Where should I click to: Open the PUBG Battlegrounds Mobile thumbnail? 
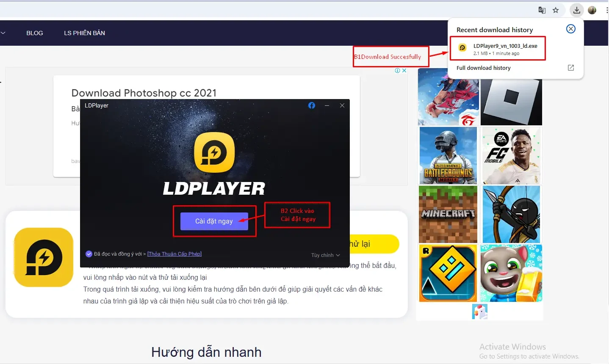(x=448, y=155)
